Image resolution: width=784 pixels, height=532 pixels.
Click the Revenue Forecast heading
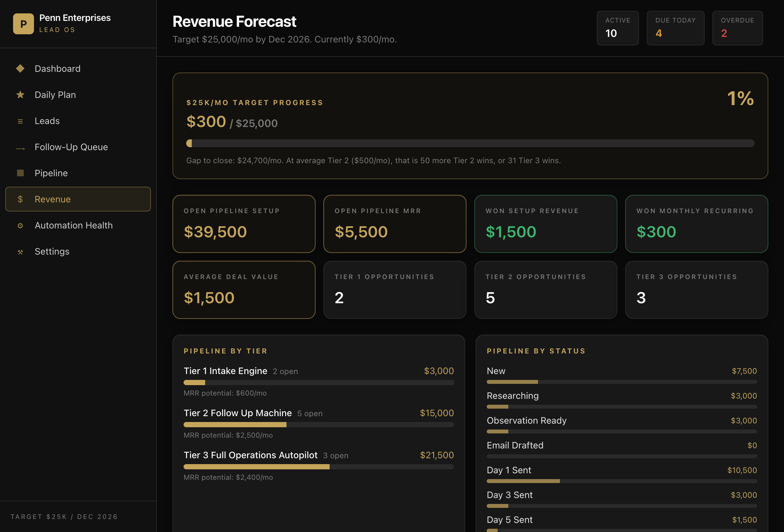click(235, 22)
